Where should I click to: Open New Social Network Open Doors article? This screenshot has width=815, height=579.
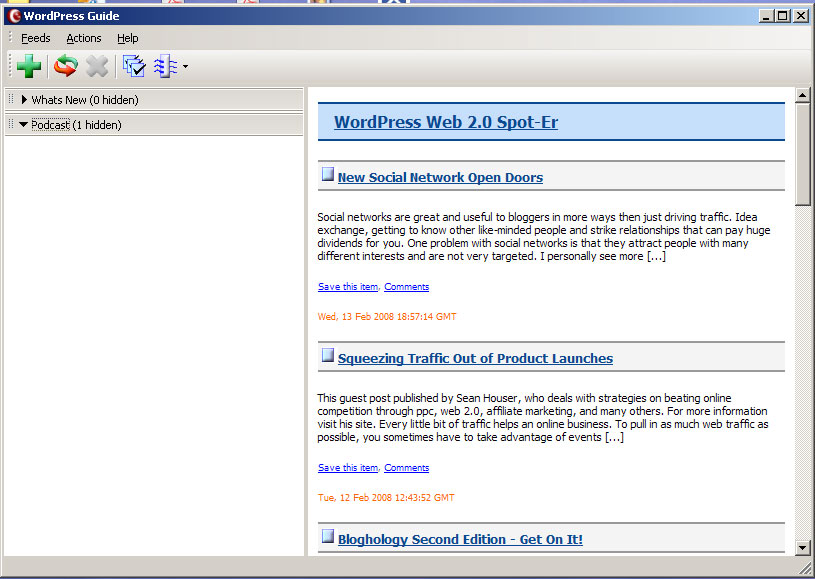click(x=440, y=177)
